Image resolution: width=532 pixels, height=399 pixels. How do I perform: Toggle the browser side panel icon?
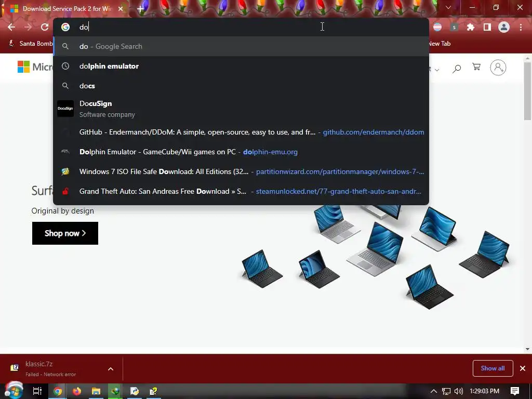pyautogui.click(x=487, y=27)
